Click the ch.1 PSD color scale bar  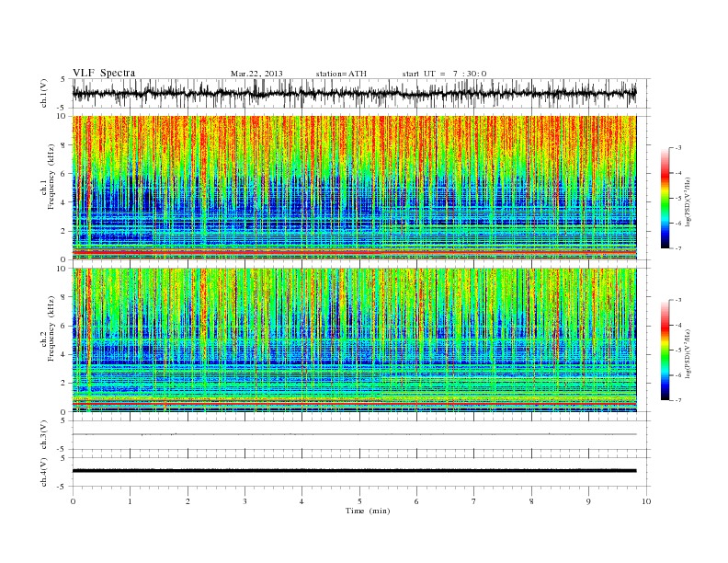pyautogui.click(x=665, y=198)
